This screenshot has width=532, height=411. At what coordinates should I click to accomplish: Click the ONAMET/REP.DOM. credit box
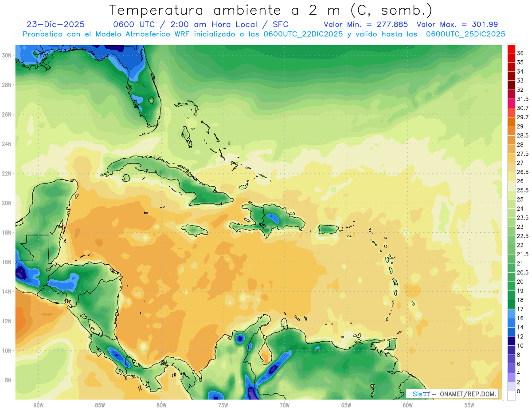click(x=452, y=394)
